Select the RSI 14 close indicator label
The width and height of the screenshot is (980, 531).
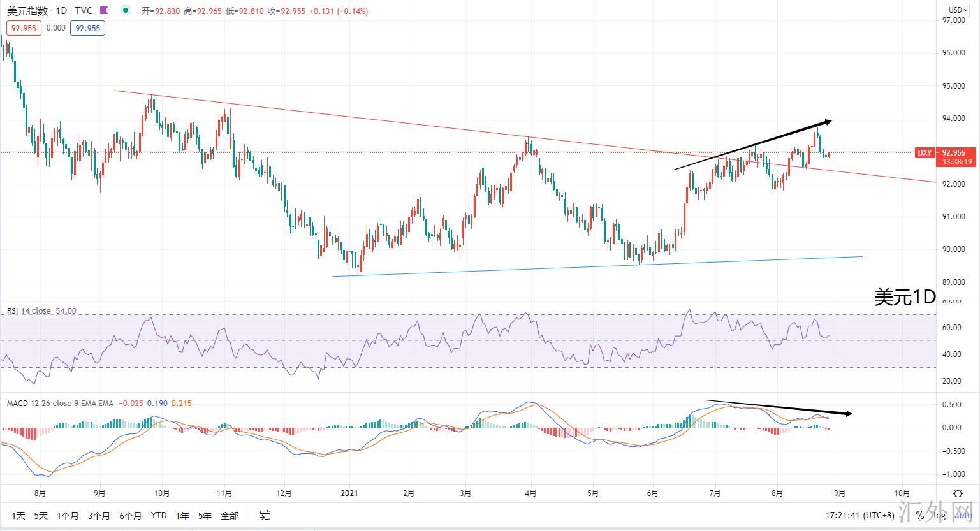[x=29, y=311]
